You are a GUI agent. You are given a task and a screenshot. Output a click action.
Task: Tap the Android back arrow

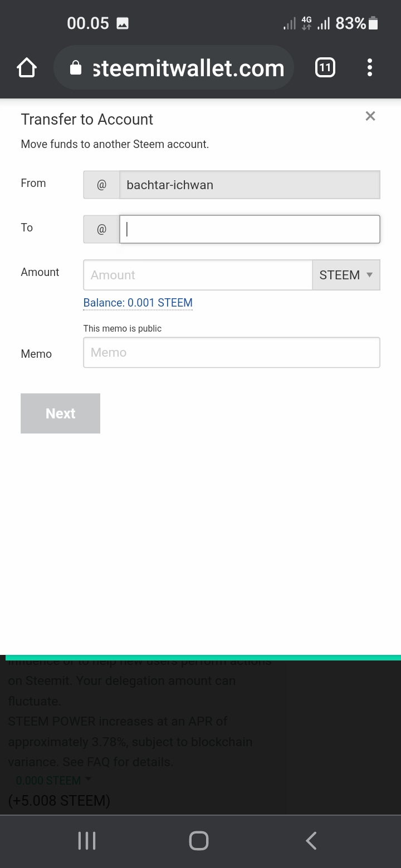pos(311,840)
